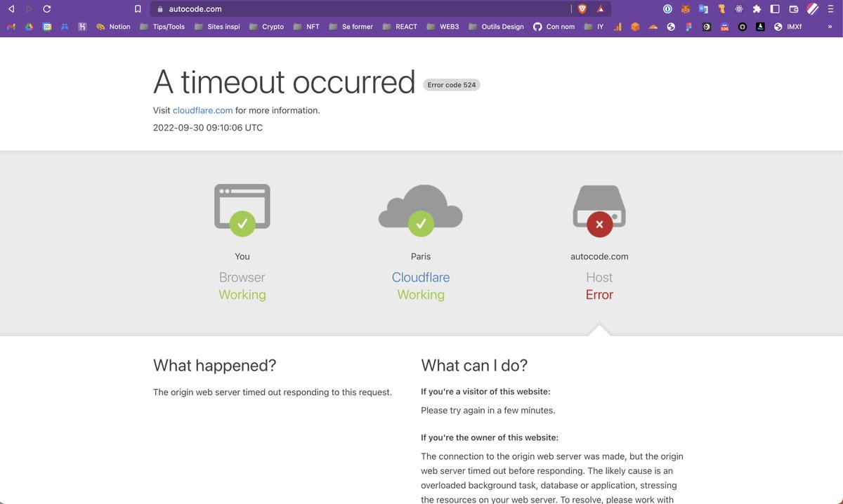The width and height of the screenshot is (843, 504).
Task: Click 'Please try again in a few minutes.'
Action: tap(488, 411)
